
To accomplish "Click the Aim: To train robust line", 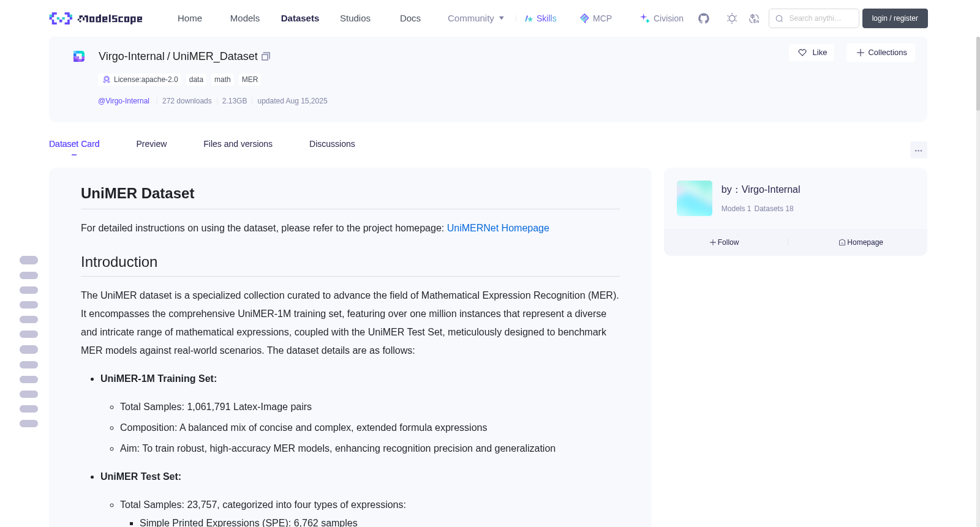I will click(337, 449).
